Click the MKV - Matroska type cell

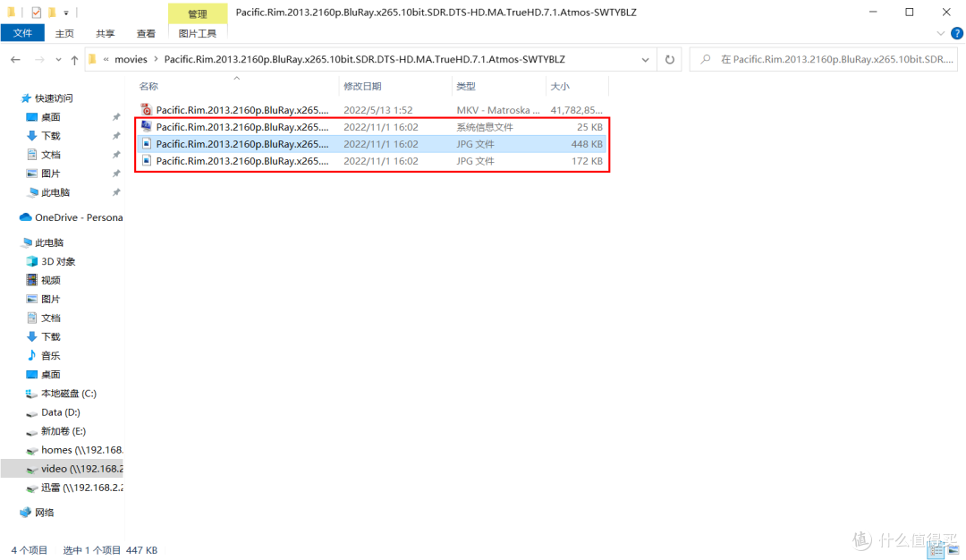pyautogui.click(x=498, y=110)
